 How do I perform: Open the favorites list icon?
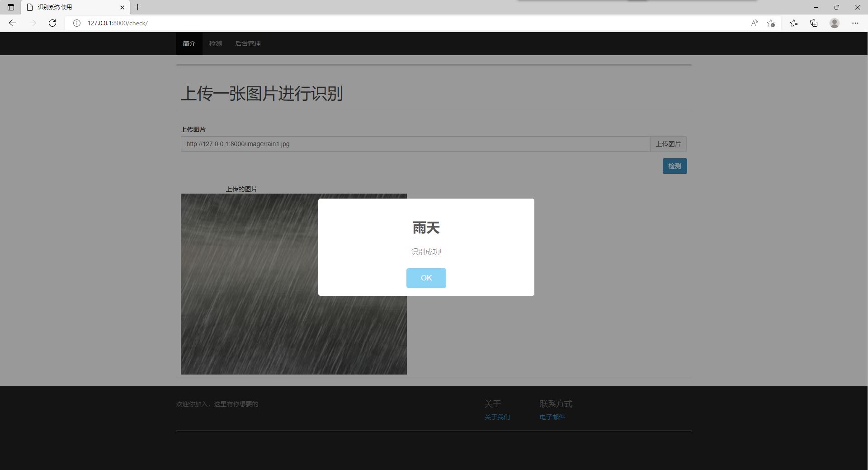click(x=794, y=23)
